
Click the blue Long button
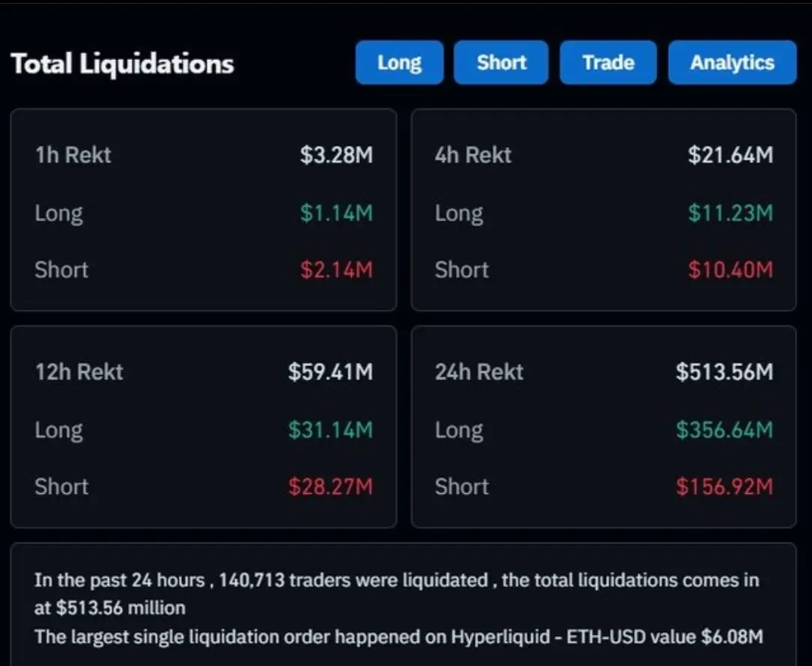pos(399,62)
